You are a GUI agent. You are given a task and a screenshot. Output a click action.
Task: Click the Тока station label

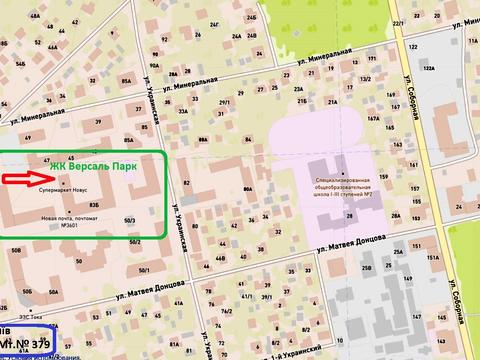(30, 317)
